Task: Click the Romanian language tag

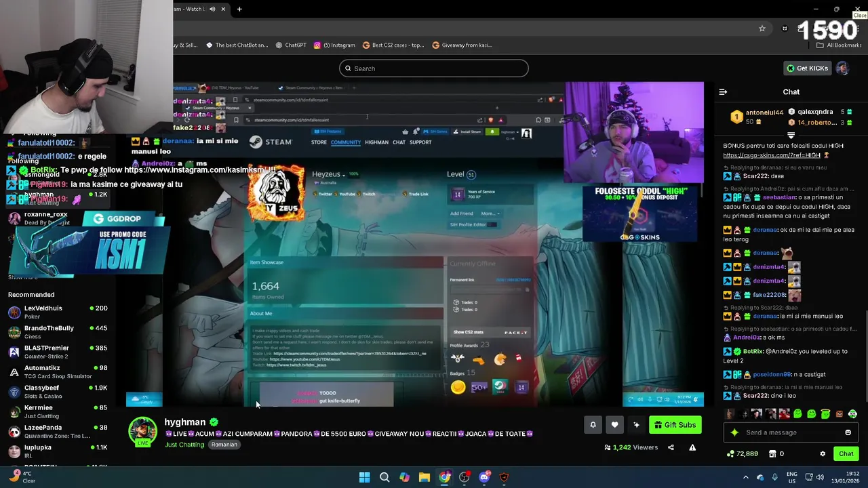Action: point(224,445)
